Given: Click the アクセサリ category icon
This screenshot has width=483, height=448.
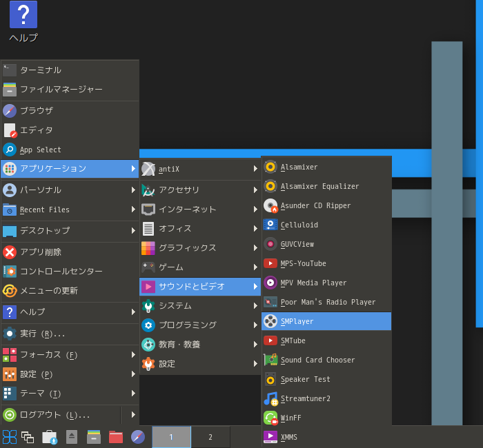Looking at the screenshot, I should click(x=148, y=190).
